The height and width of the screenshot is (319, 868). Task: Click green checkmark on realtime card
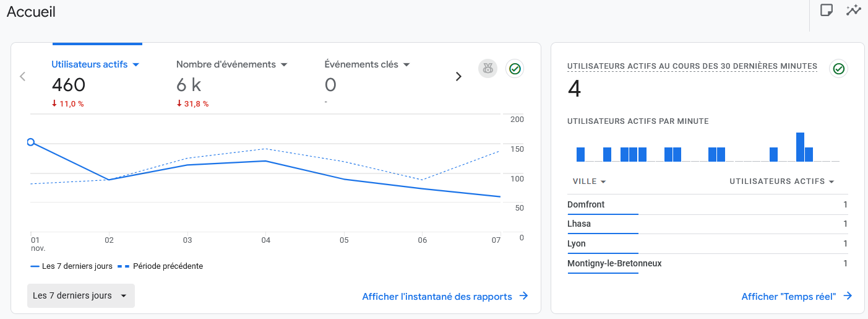click(x=838, y=69)
